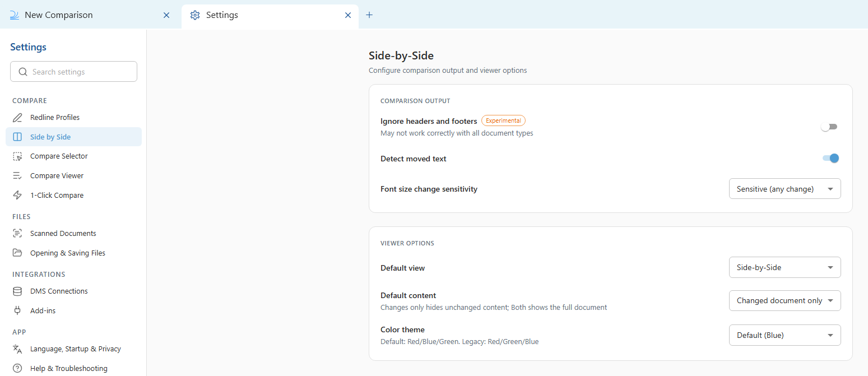
Task: Click the gear icon on Settings tab
Action: (195, 15)
